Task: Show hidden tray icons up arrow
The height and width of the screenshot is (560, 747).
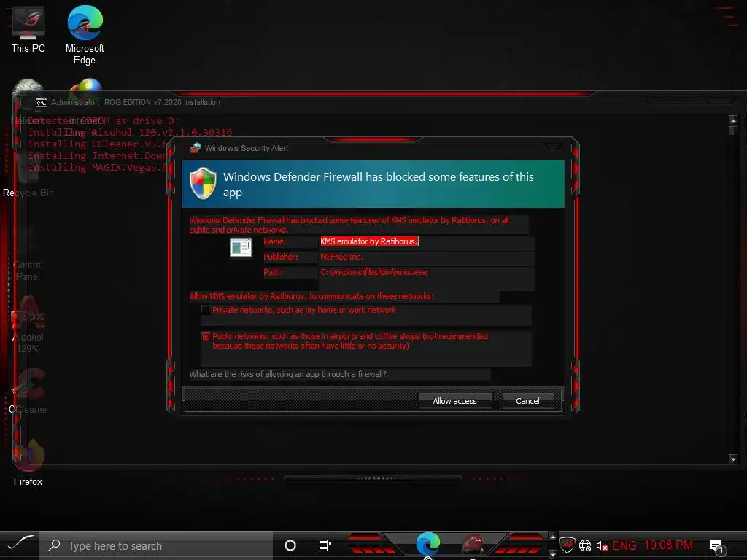Action: click(x=553, y=537)
